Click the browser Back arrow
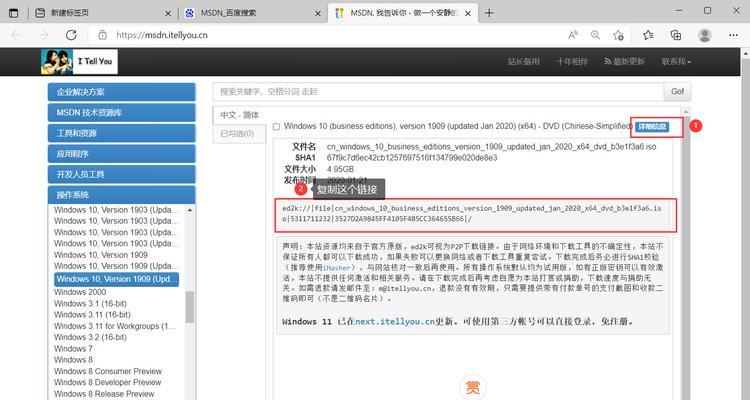 [16, 35]
